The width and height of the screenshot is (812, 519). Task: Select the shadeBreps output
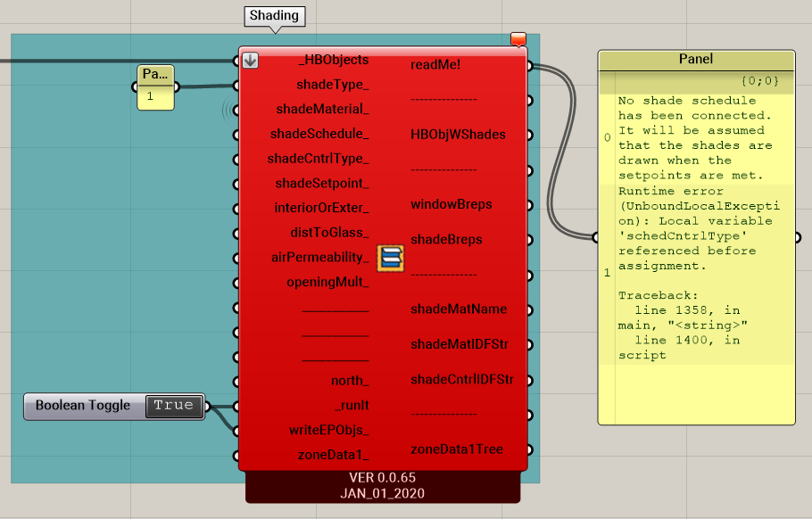446,239
